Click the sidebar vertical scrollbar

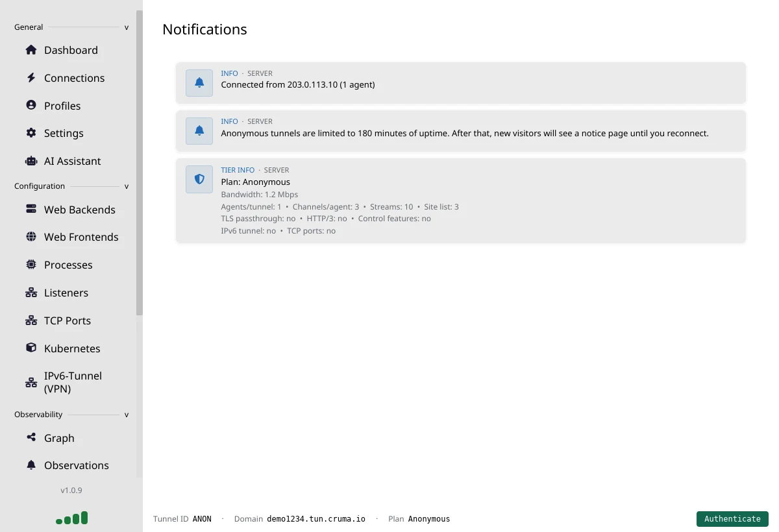tap(139, 162)
